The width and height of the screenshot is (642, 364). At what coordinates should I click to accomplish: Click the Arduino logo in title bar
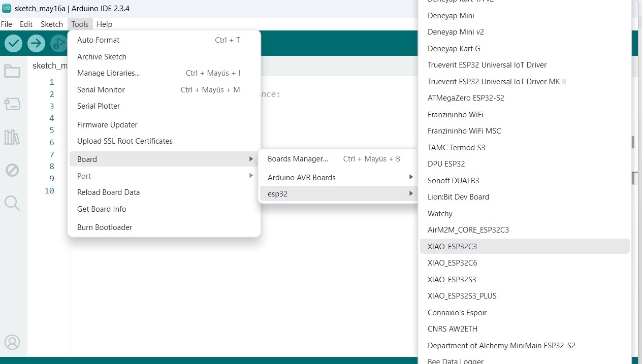click(x=7, y=9)
